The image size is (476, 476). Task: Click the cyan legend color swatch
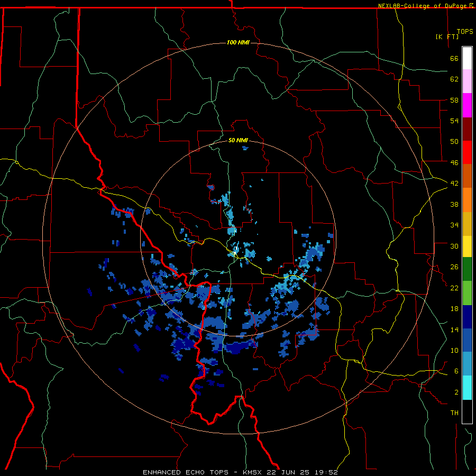467,388
